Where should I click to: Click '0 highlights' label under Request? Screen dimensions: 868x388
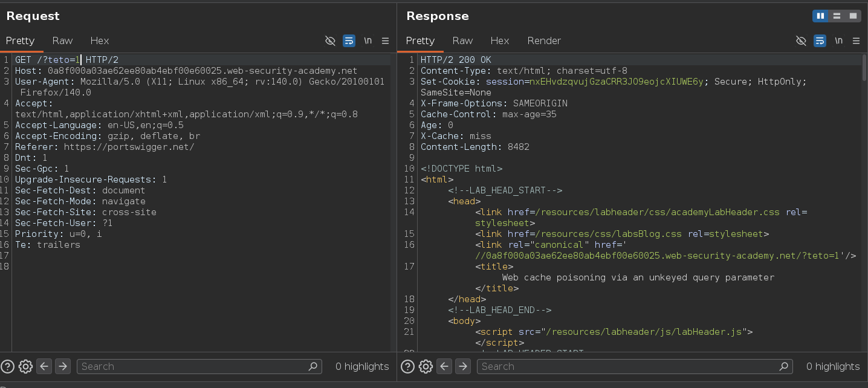pyautogui.click(x=362, y=366)
